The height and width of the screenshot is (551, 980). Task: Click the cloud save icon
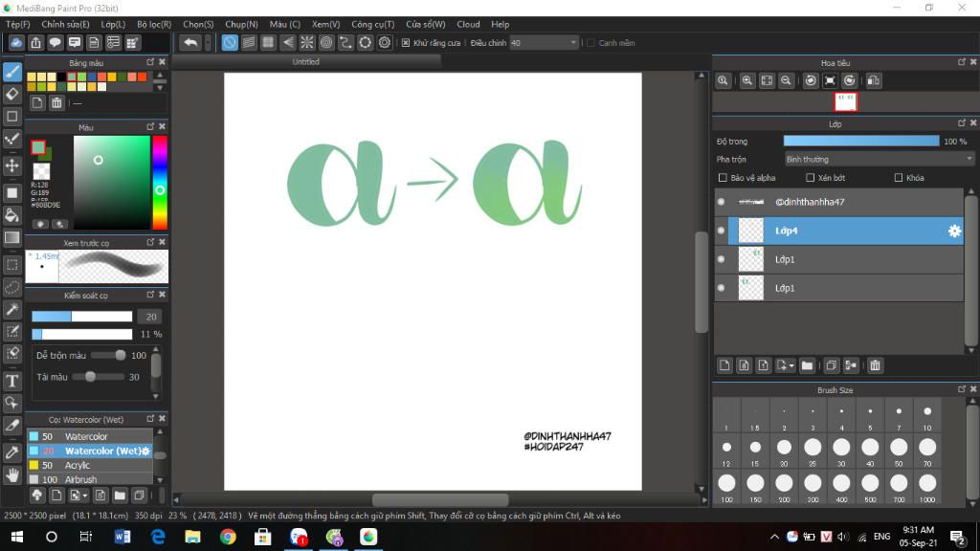coord(16,42)
